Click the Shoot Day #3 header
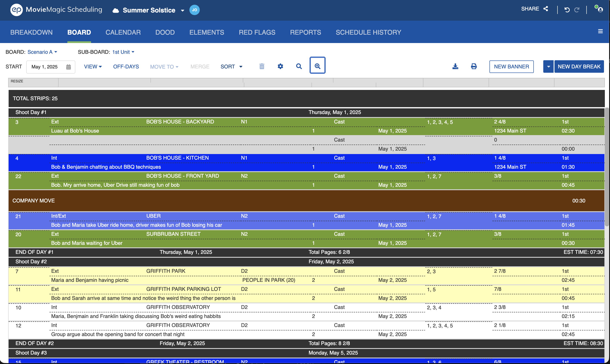The height and width of the screenshot is (364, 610). [x=306, y=353]
